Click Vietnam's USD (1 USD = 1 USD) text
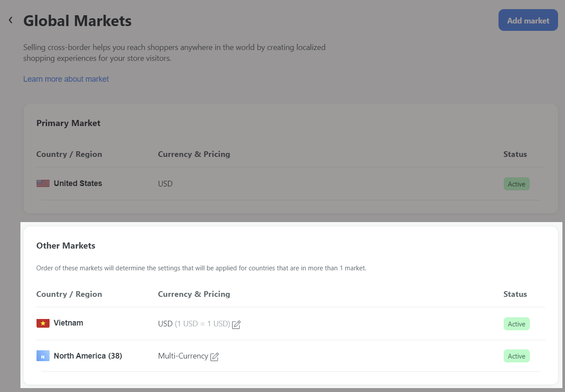This screenshot has height=392, width=565. 194,324
